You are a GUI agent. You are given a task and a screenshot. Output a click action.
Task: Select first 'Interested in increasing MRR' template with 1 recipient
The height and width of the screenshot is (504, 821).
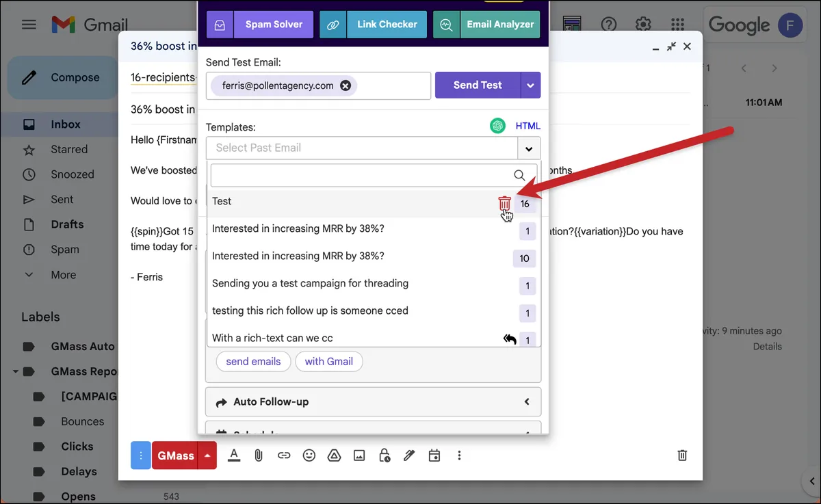[374, 230]
